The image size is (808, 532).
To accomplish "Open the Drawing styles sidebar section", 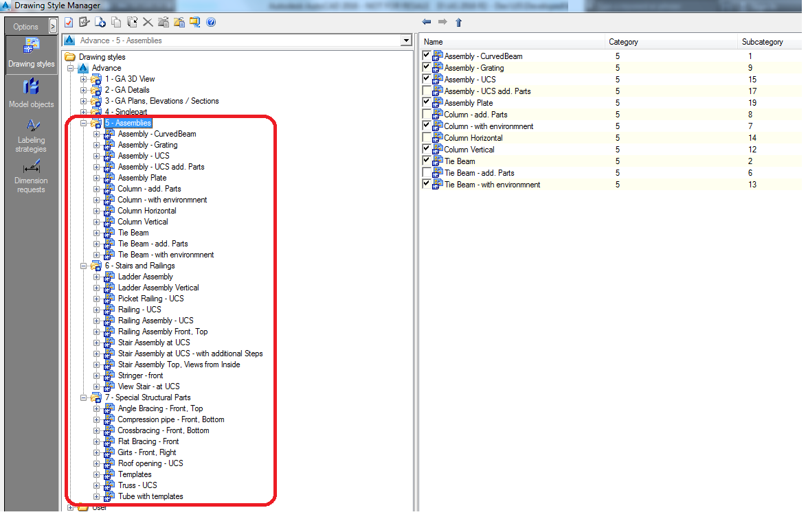I will [x=32, y=54].
